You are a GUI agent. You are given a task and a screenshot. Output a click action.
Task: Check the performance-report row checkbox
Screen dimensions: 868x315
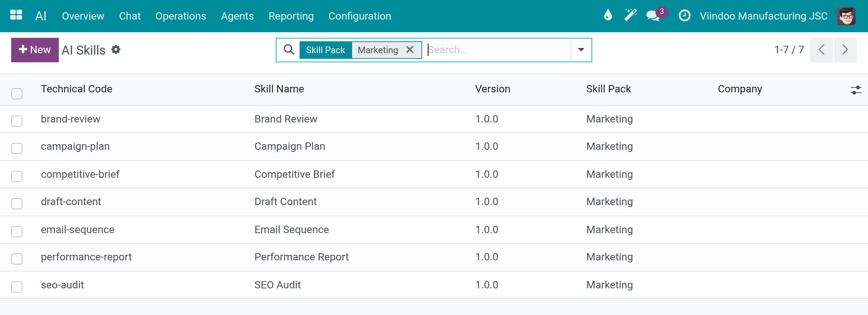click(x=17, y=259)
